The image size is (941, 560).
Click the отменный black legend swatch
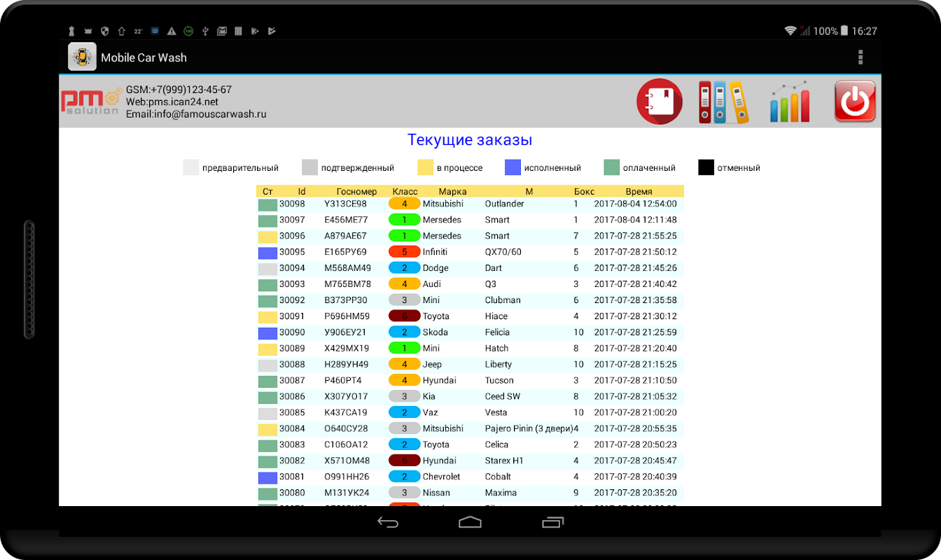(x=706, y=167)
